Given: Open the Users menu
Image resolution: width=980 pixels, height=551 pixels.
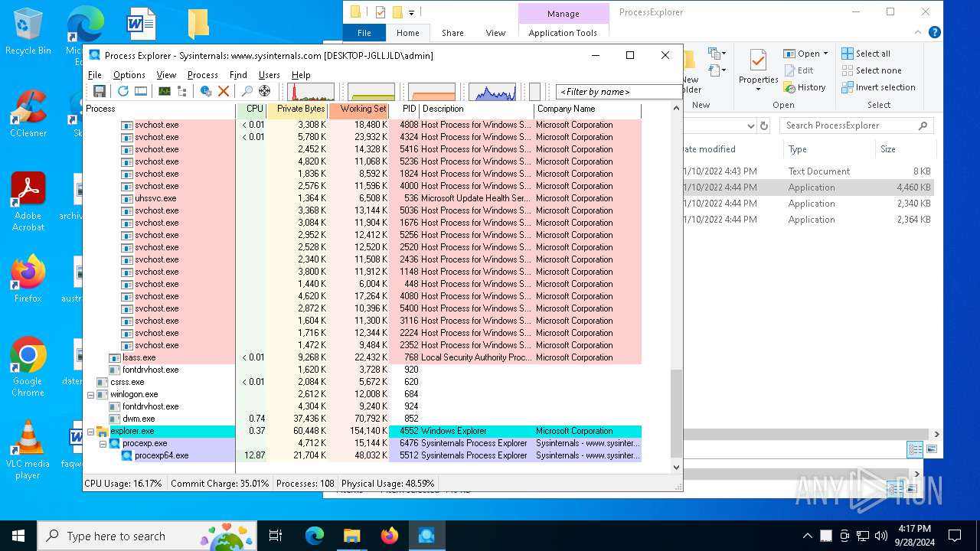Looking at the screenshot, I should tap(269, 75).
